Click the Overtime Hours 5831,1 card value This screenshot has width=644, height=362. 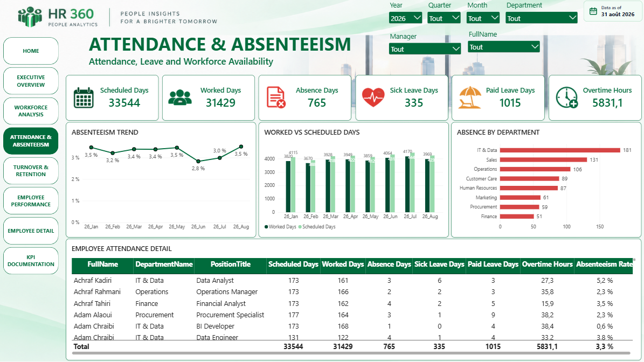coord(607,102)
